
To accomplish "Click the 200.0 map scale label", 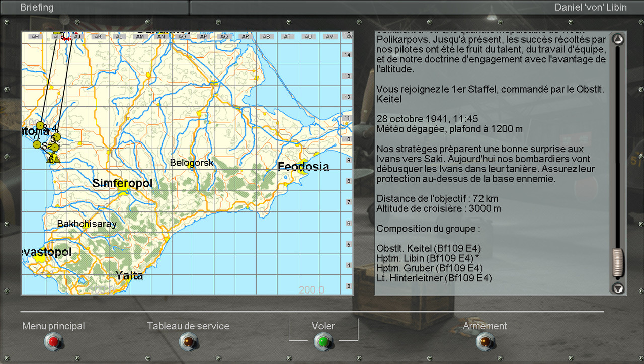I will [311, 290].
